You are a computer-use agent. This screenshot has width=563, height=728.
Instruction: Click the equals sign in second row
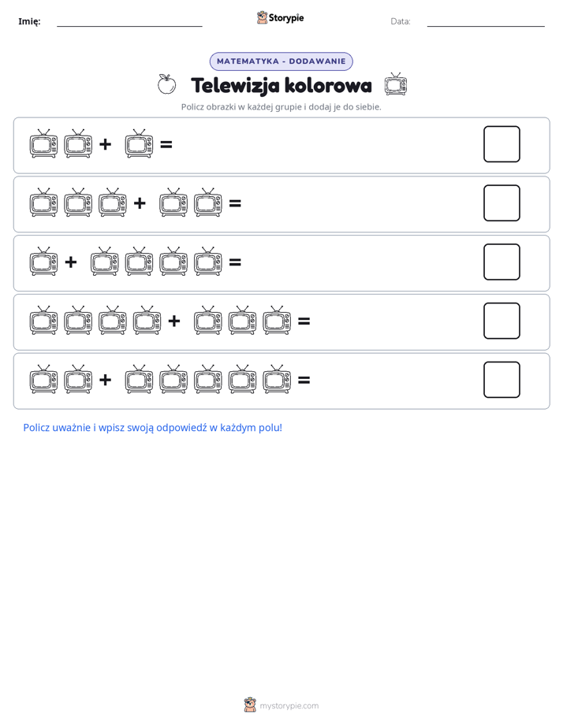pos(235,203)
